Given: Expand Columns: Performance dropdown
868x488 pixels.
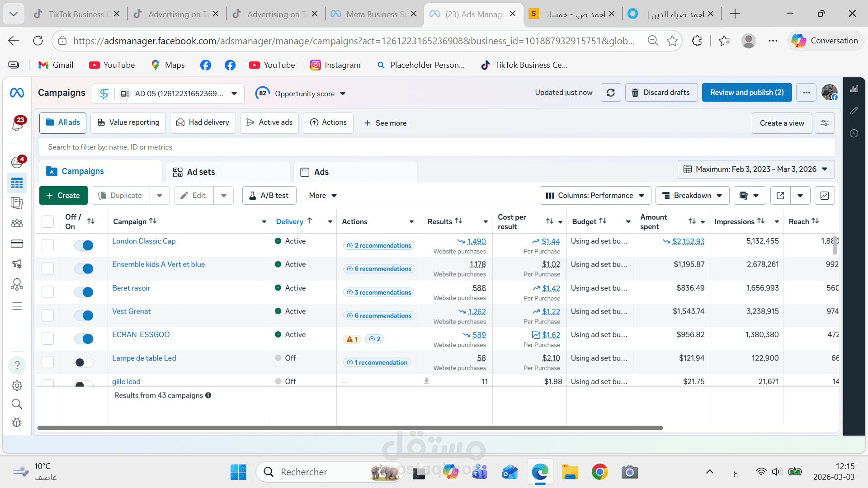Looking at the screenshot, I should point(595,196).
